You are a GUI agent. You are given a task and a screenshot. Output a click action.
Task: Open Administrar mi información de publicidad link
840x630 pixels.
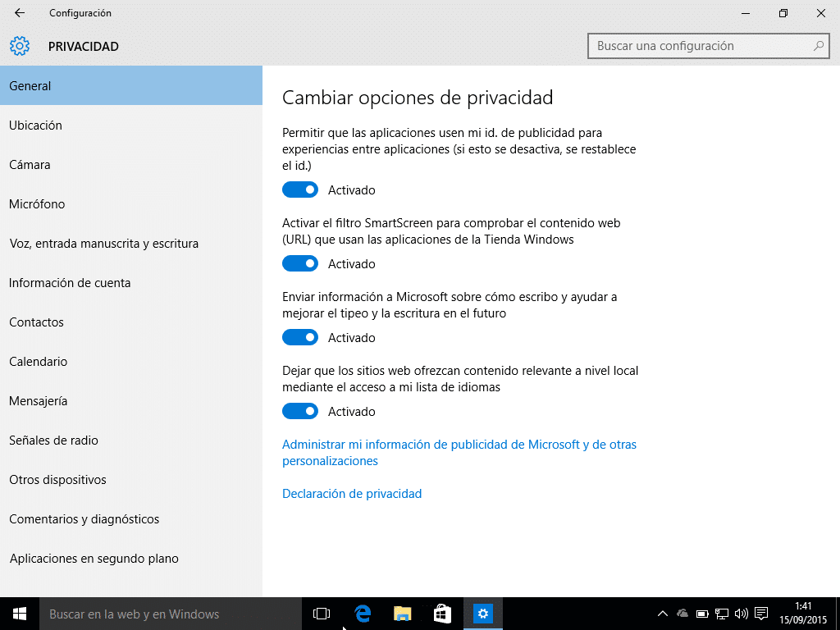point(459,453)
